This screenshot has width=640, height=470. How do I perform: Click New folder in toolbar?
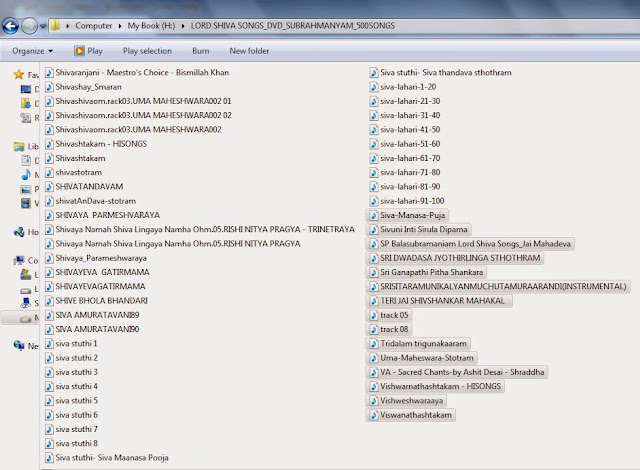249,51
